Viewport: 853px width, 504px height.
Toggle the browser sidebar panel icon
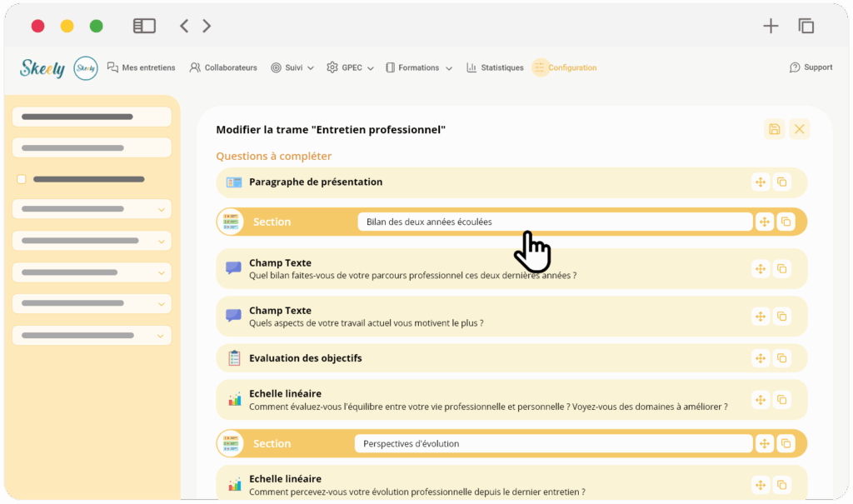click(x=144, y=26)
